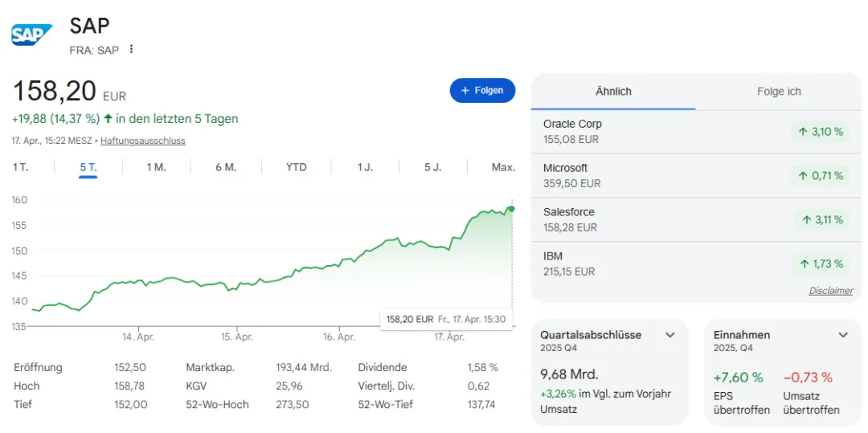Expand the Quartalsabschlüsse dropdown chevron
Viewport: 868px width, 433px height.
[670, 335]
